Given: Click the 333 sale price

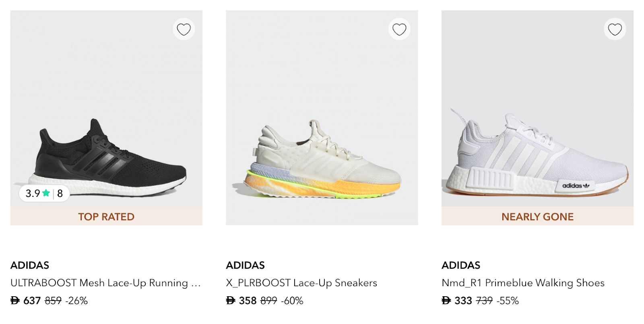Looking at the screenshot, I should tap(463, 301).
